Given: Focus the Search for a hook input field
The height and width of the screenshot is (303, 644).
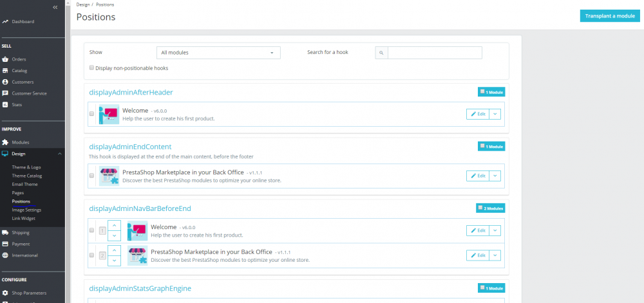Looking at the screenshot, I should (435, 53).
